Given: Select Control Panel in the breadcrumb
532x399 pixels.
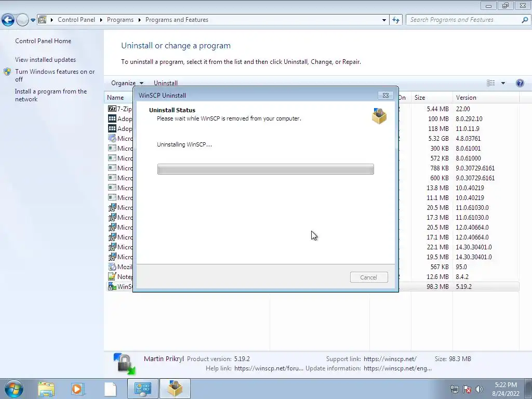Looking at the screenshot, I should point(76,20).
